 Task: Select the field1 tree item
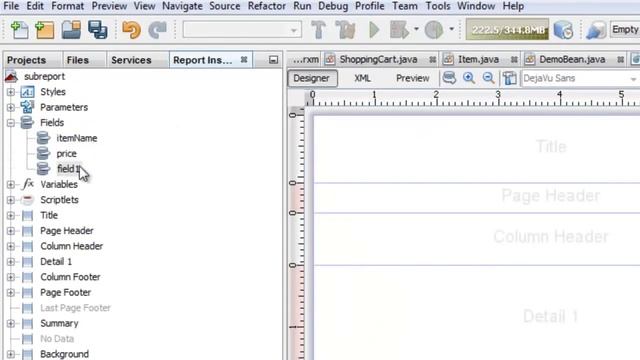tap(68, 169)
